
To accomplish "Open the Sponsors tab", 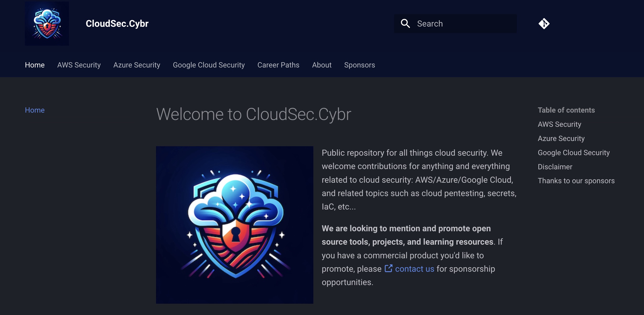I will pyautogui.click(x=359, y=65).
